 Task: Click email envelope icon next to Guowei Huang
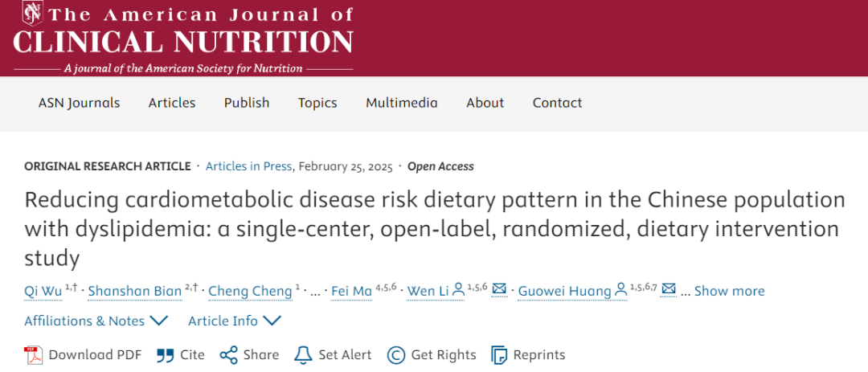669,288
